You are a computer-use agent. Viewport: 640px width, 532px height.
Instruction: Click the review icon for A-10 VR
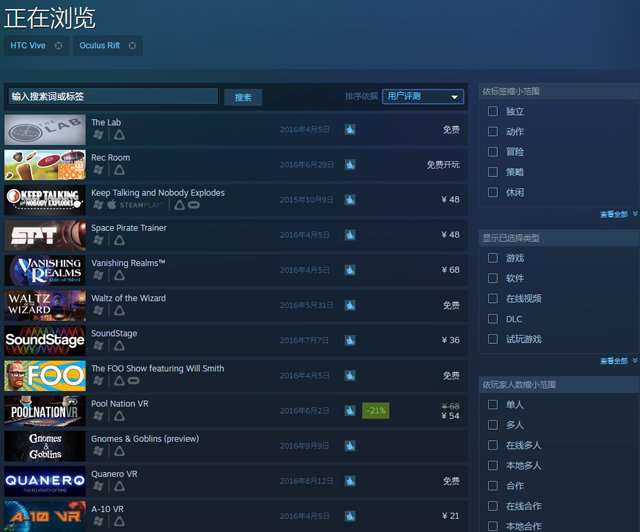(350, 516)
